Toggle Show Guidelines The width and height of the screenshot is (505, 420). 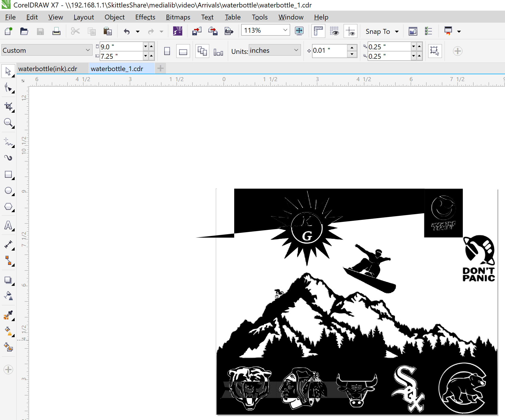click(x=350, y=31)
